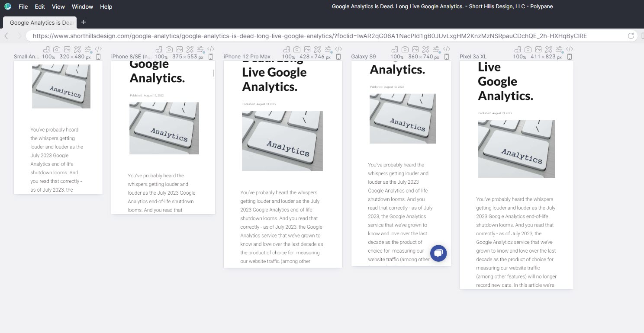This screenshot has height=333, width=644.
Task: Open device list from iPhone 12 Pro Max name
Action: 247,57
